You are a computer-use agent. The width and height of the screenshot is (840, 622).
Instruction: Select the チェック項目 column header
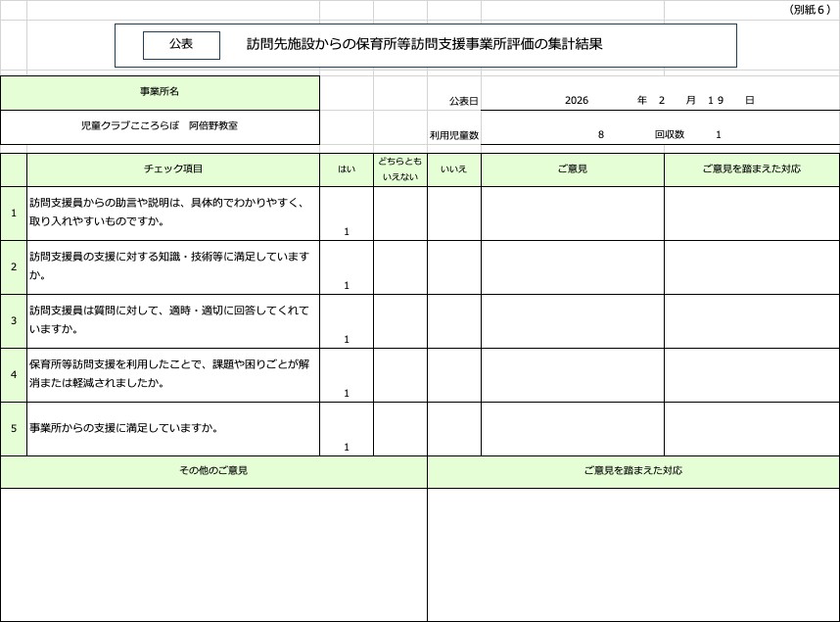[x=173, y=169]
